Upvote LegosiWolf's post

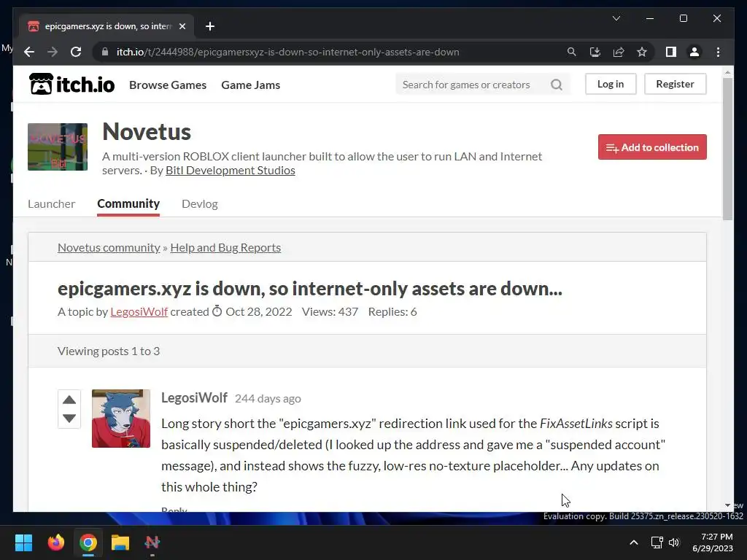69,400
